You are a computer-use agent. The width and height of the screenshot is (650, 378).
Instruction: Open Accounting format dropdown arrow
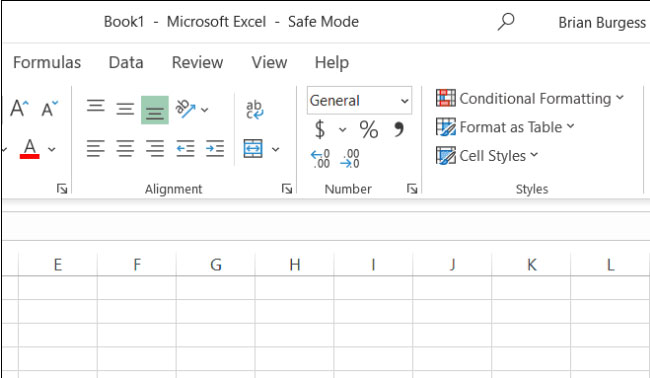tap(342, 130)
